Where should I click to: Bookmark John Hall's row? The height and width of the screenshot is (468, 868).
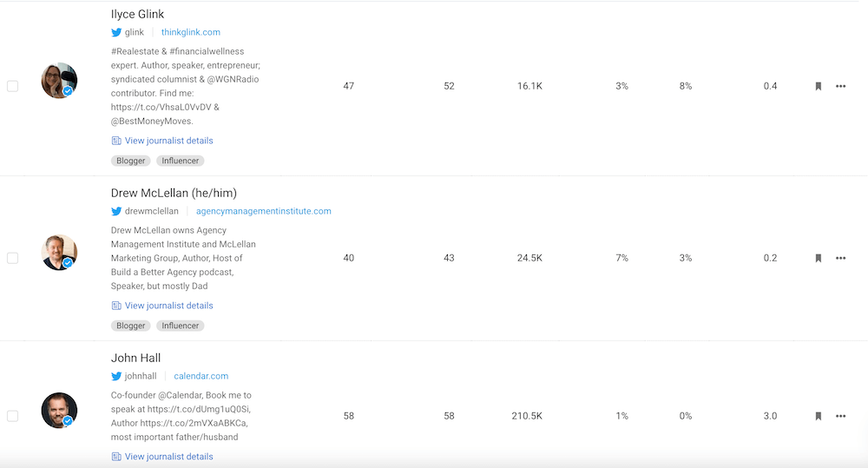(x=818, y=416)
